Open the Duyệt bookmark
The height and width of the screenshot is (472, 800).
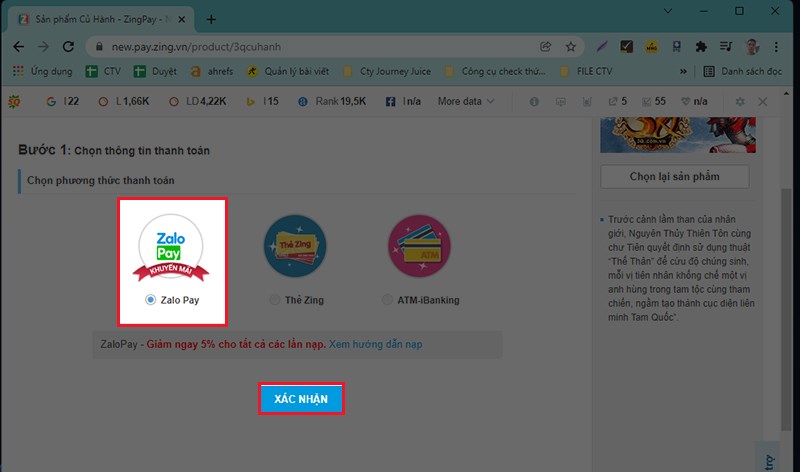click(155, 71)
